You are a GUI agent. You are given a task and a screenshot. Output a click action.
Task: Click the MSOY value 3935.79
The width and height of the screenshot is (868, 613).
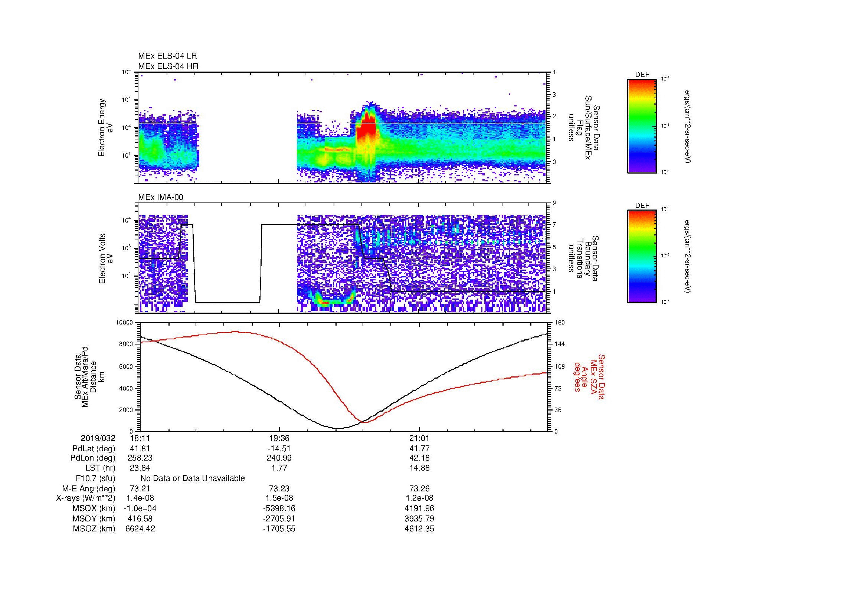pyautogui.click(x=419, y=518)
